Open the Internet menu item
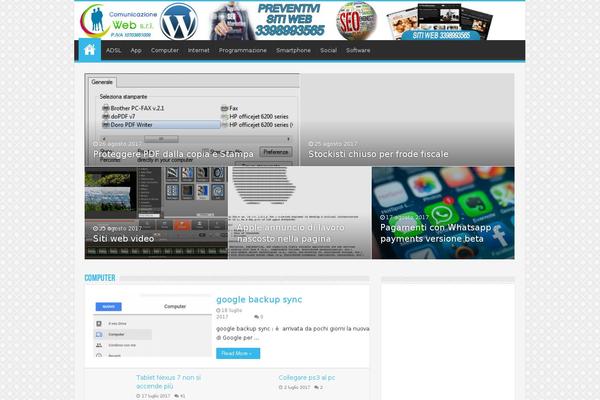Image resolution: width=600 pixels, height=400 pixels. tap(199, 50)
